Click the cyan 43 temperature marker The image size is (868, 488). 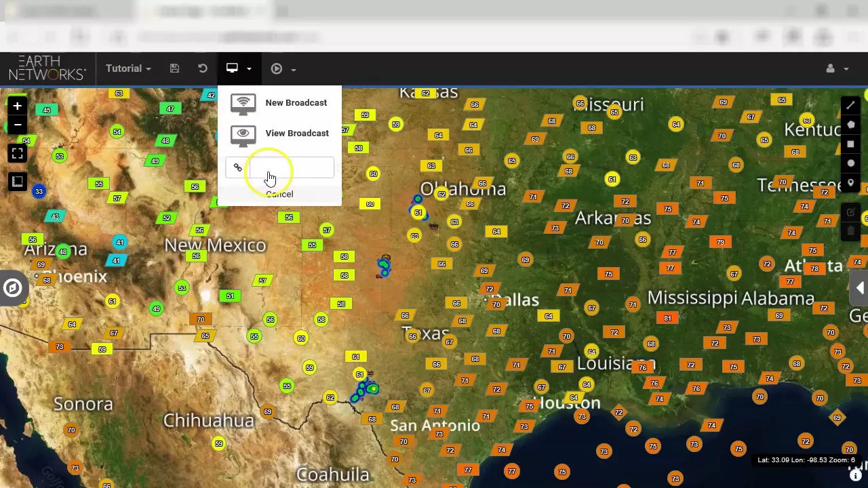54,217
